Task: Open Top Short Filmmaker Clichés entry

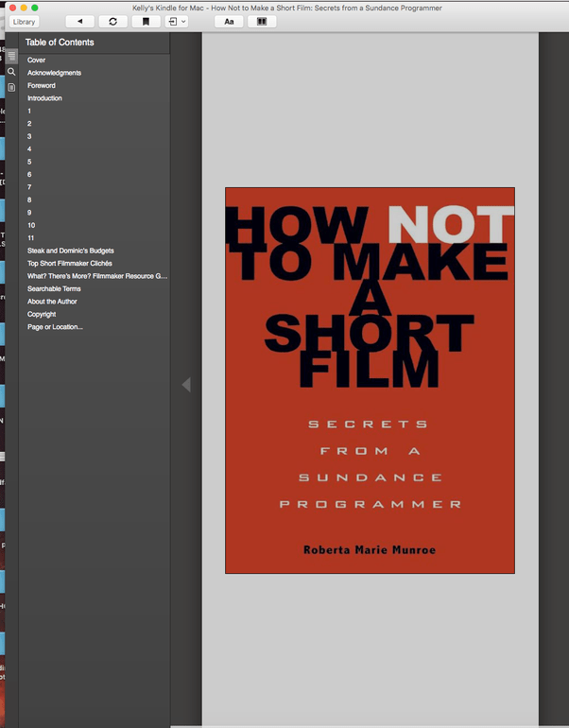Action: [x=70, y=263]
